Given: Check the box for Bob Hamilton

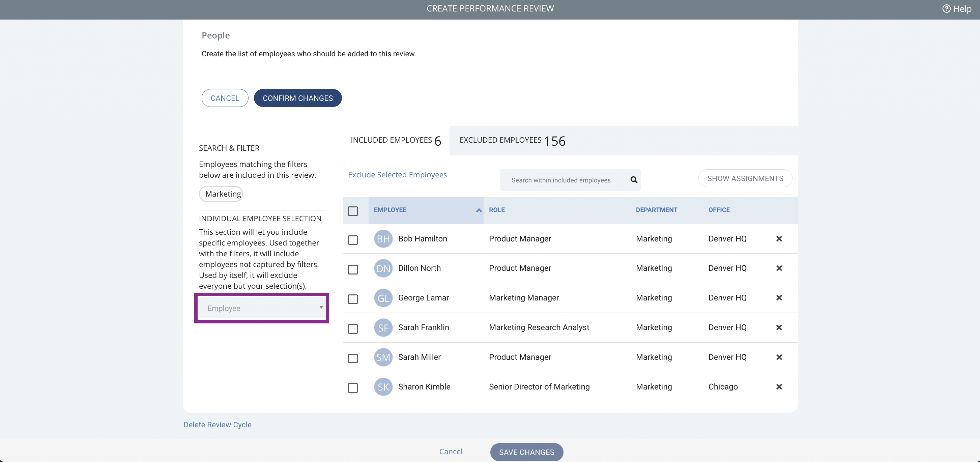Looking at the screenshot, I should (x=353, y=240).
